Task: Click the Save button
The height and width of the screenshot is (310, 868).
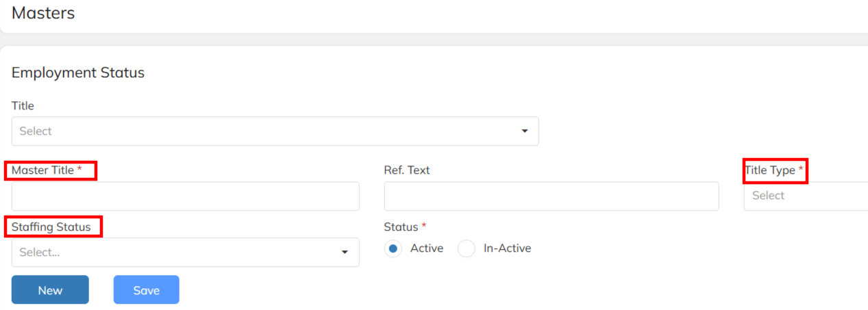Action: pos(146,290)
